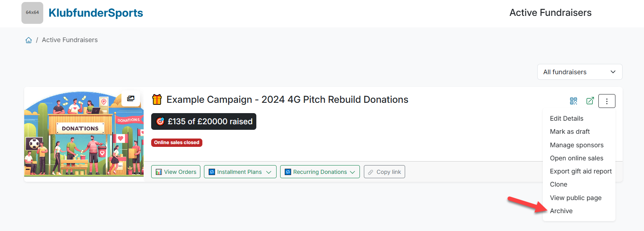644x231 pixels.
Task: Click the 64x64 logo placeholder
Action: click(x=32, y=13)
